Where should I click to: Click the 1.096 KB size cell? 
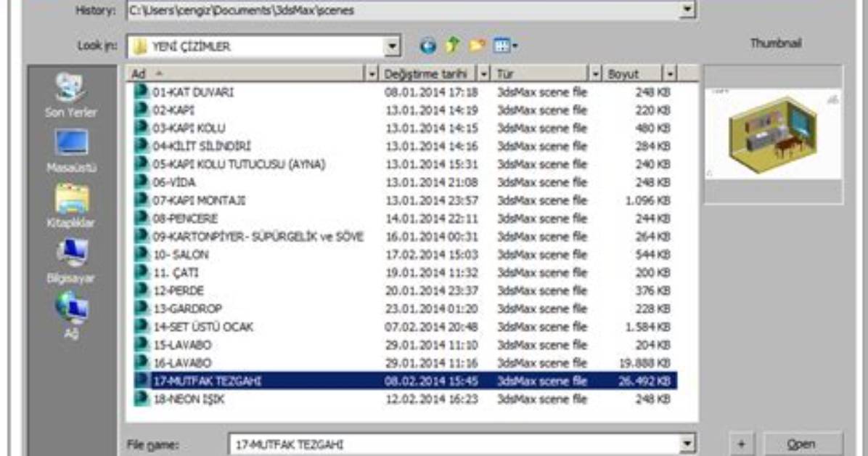[x=647, y=200]
